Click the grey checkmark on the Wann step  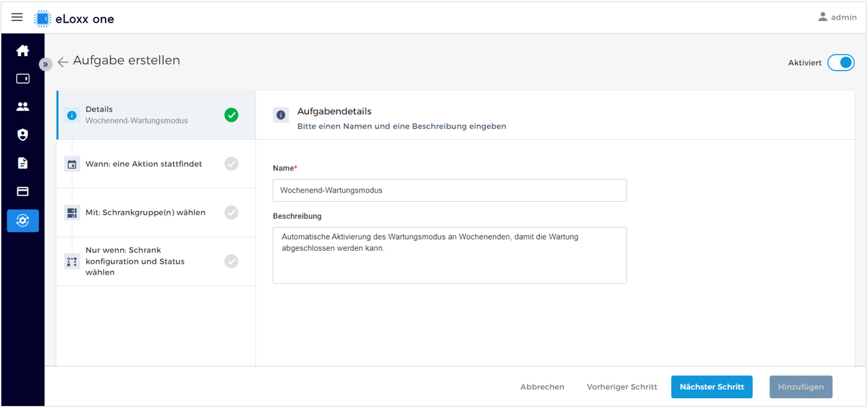(232, 164)
